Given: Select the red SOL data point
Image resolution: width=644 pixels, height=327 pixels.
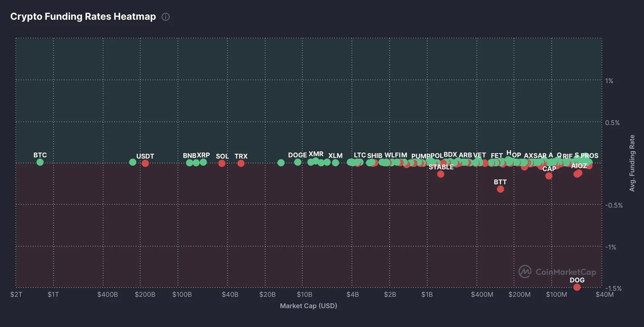Looking at the screenshot, I should (x=222, y=163).
